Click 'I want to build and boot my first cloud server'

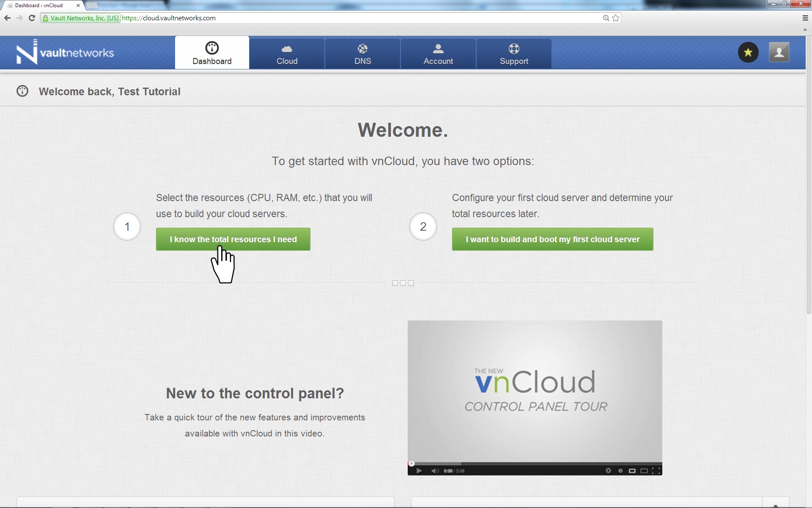click(552, 239)
